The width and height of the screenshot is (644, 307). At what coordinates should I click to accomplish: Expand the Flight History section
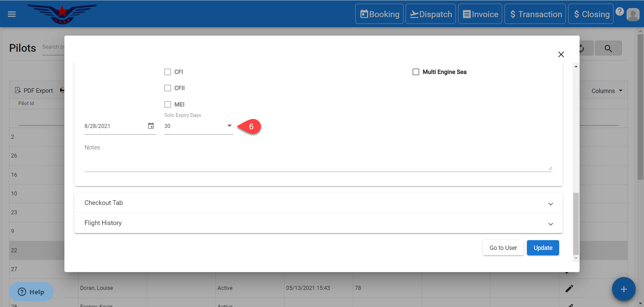318,223
